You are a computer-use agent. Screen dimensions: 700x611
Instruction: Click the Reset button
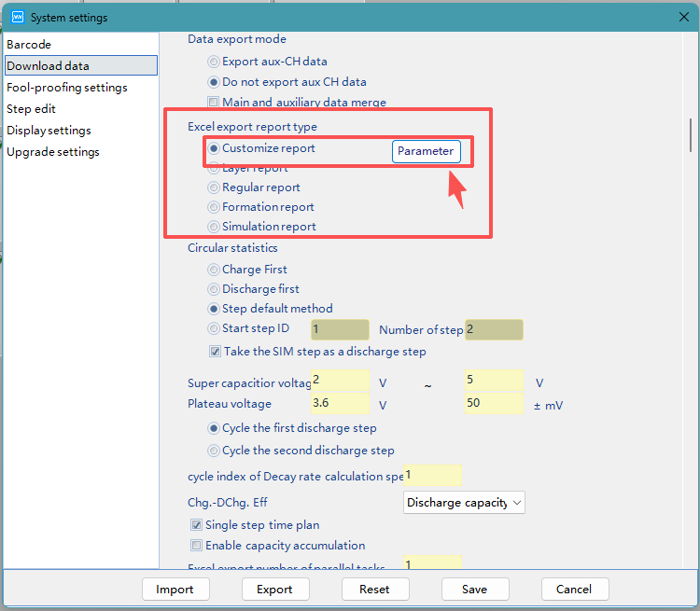point(375,590)
